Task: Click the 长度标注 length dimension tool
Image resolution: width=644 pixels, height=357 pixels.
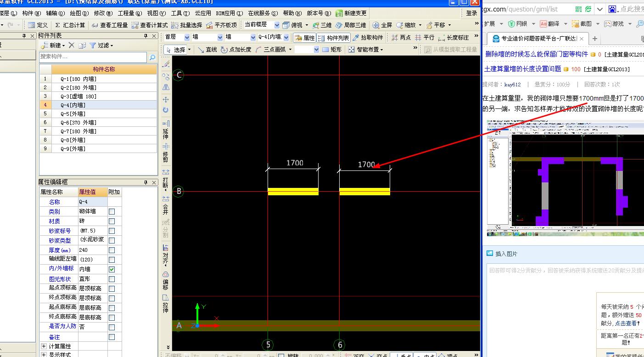Action: pos(454,38)
